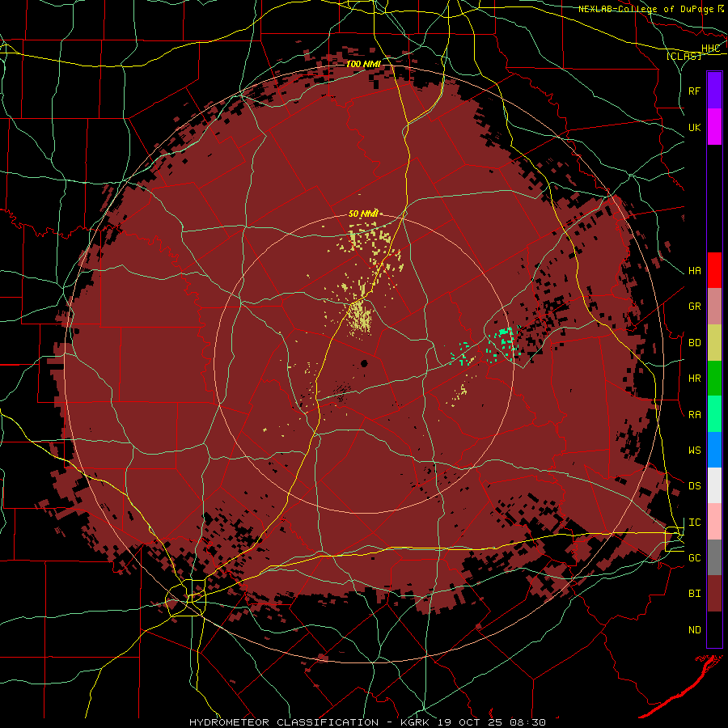
Task: Click the 08:30 timestamp in caption
Action: click(526, 722)
